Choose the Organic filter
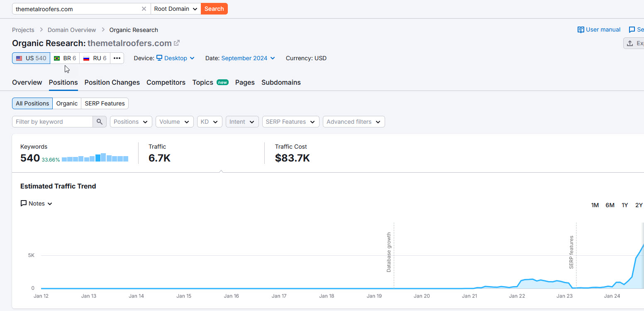 [67, 103]
